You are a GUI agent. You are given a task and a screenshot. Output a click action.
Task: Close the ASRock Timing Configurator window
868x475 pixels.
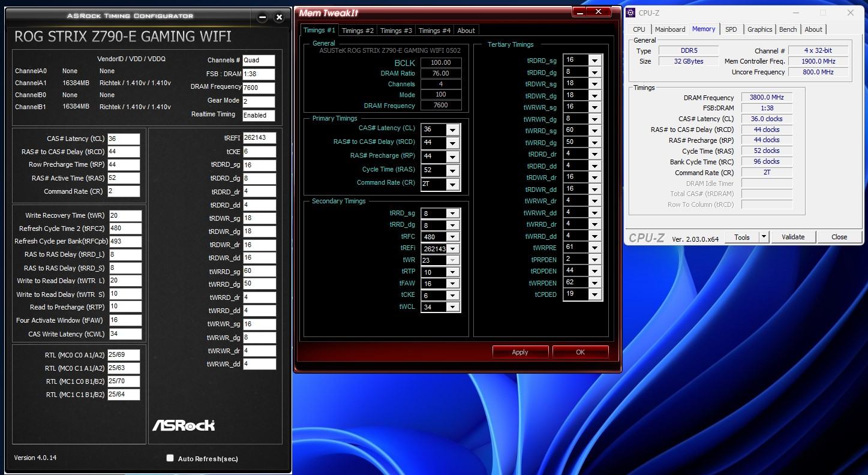(x=279, y=17)
